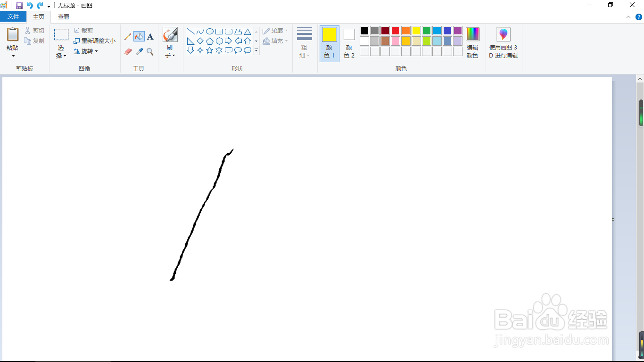
Task: Click 裁剪 (Crop) button
Action: coord(83,31)
